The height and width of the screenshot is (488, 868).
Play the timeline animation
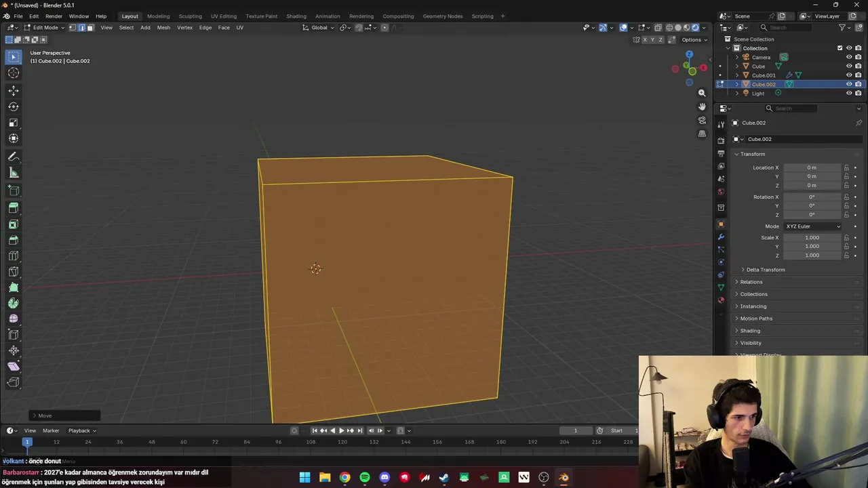[341, 430]
